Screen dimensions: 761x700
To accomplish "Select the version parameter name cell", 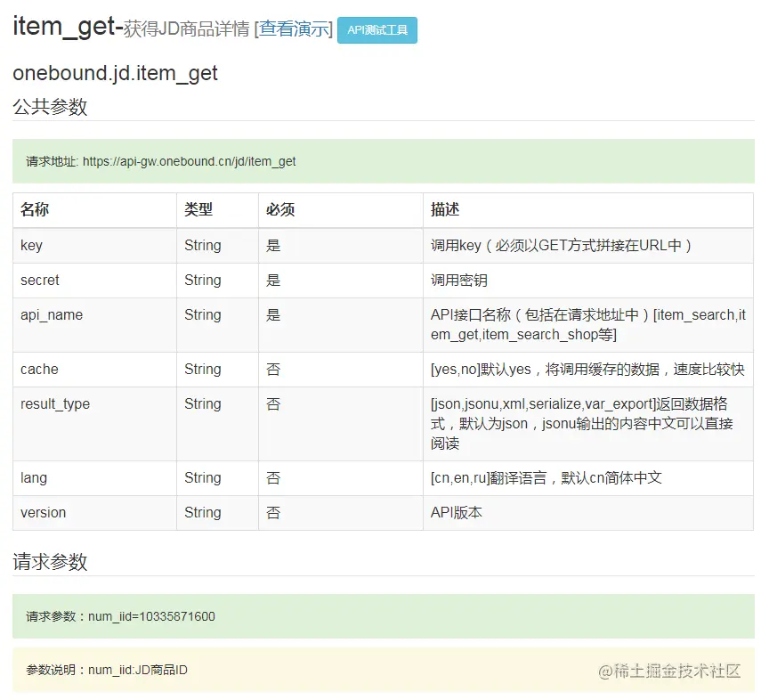I will pyautogui.click(x=94, y=513).
